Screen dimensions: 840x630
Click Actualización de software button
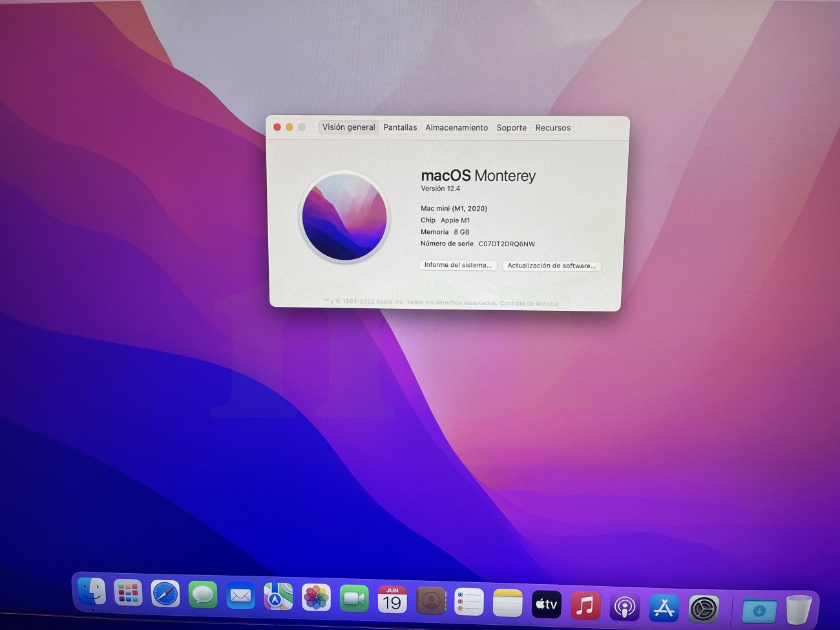pyautogui.click(x=552, y=266)
